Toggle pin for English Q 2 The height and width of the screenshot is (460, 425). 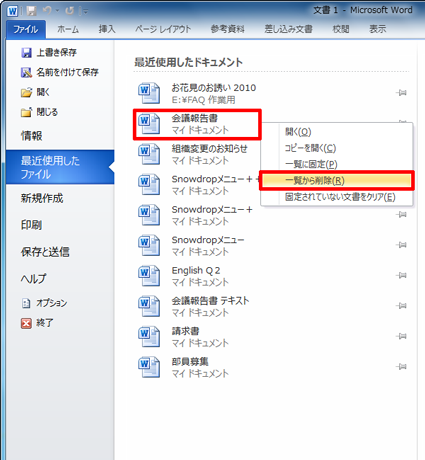(x=401, y=275)
